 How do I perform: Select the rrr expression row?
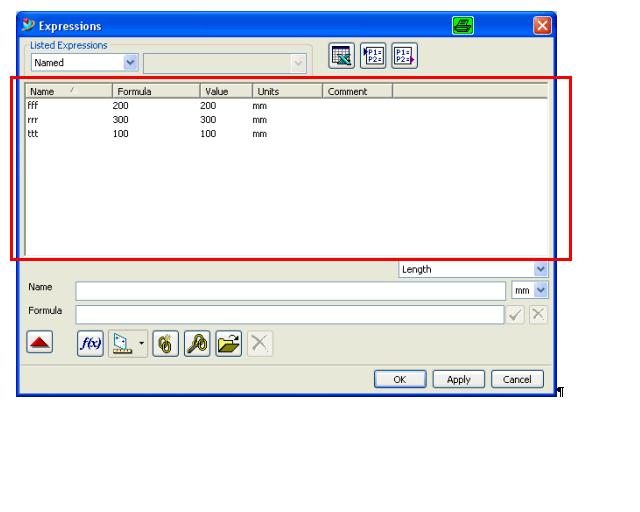(286, 120)
